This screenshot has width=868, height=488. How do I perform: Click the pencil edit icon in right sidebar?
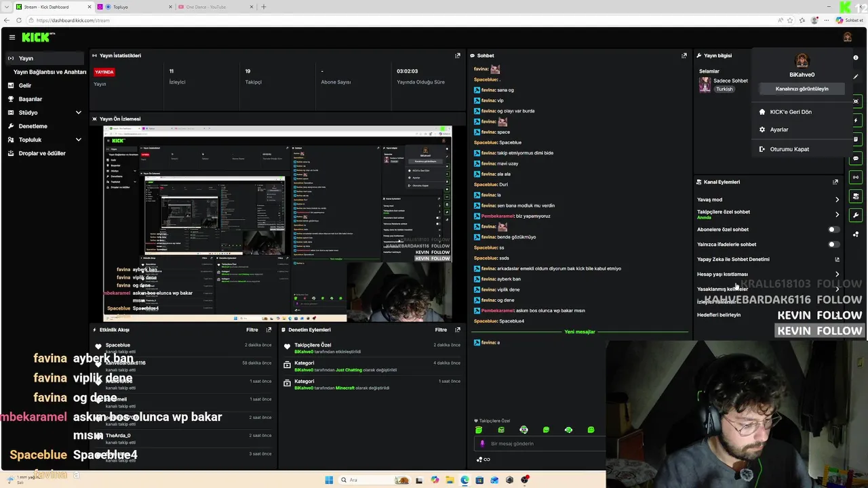point(856,77)
